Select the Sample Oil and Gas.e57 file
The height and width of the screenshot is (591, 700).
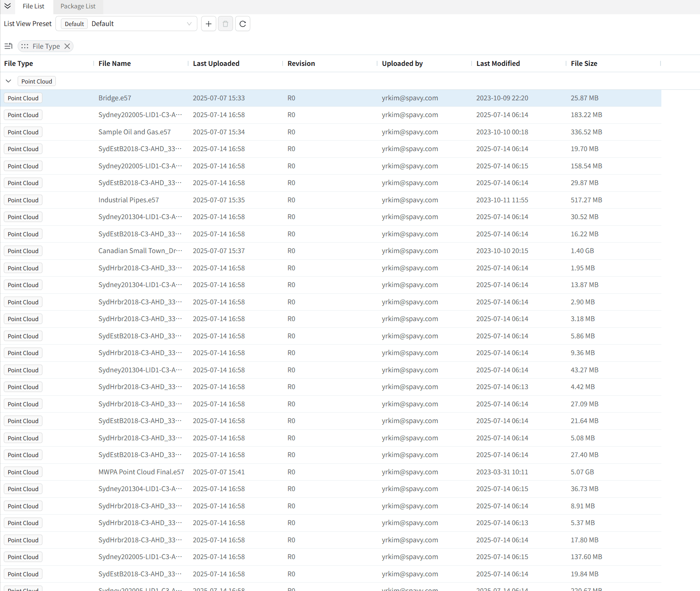tap(134, 132)
